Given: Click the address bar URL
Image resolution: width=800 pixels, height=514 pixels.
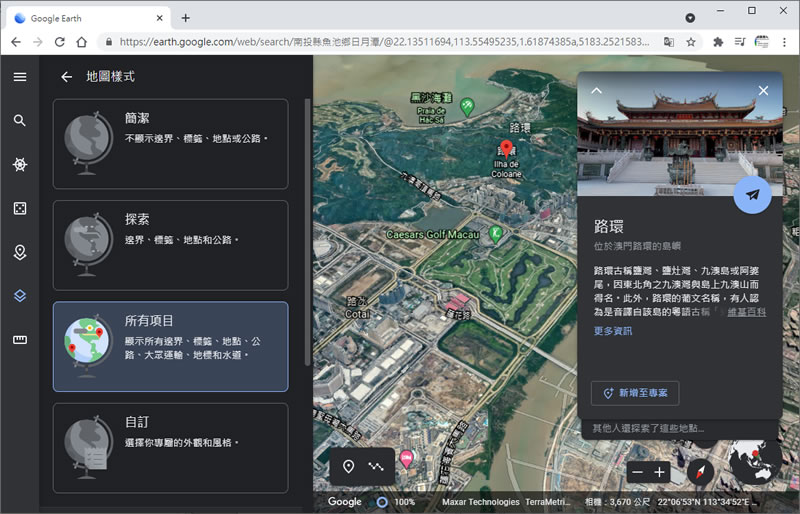Looking at the screenshot, I should pyautogui.click(x=384, y=42).
